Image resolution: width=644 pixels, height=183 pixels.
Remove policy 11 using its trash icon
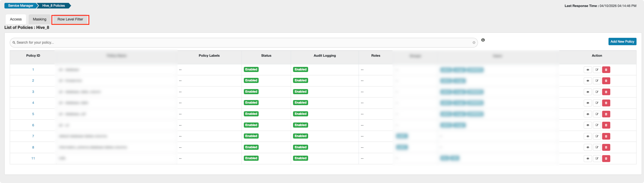coord(606,158)
